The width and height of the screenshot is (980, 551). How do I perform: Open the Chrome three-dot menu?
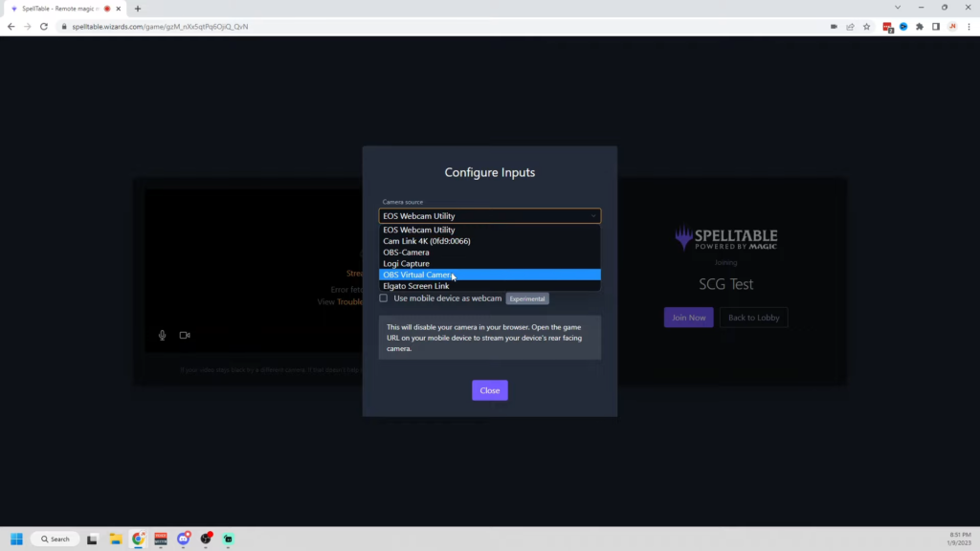[x=969, y=27]
